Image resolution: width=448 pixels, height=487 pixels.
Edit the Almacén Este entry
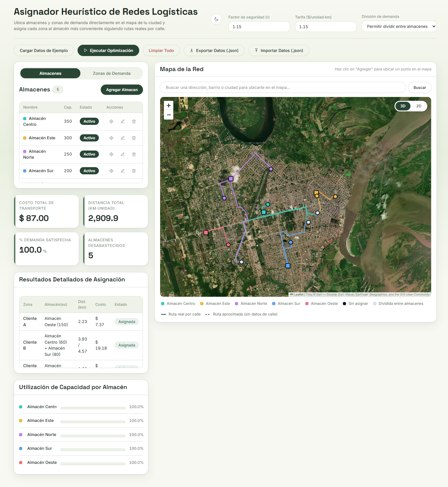coord(123,138)
